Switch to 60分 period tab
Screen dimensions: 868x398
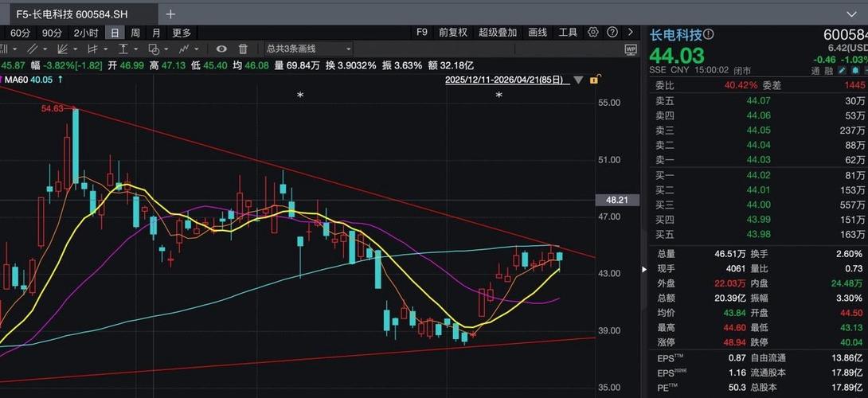coord(21,33)
